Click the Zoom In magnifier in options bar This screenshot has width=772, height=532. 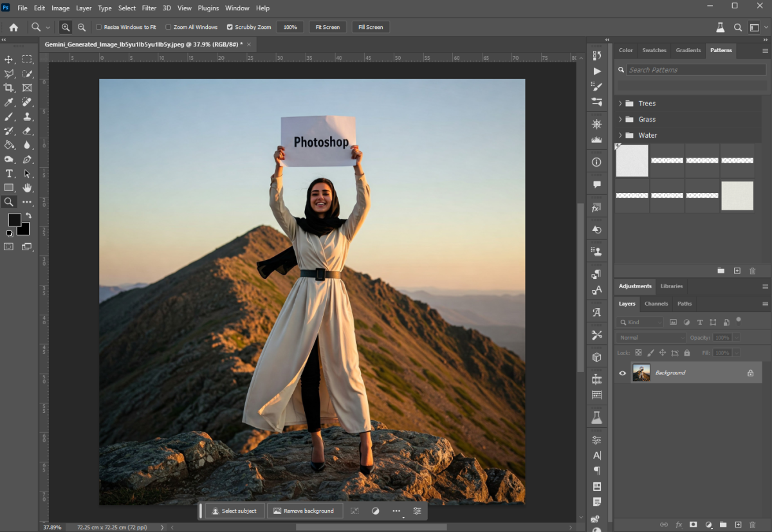point(65,27)
